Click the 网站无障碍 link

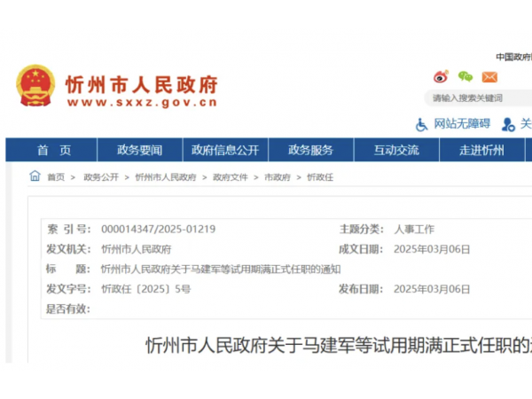[461, 124]
